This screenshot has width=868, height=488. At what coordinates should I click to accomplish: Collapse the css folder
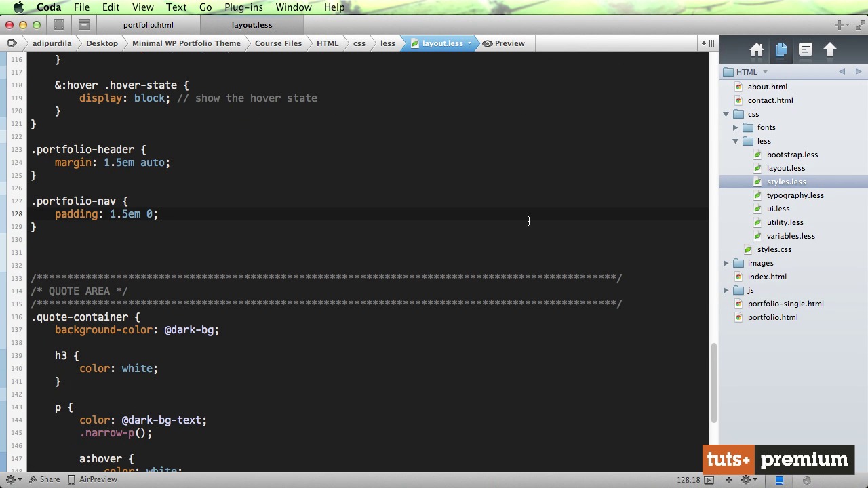[x=726, y=114]
